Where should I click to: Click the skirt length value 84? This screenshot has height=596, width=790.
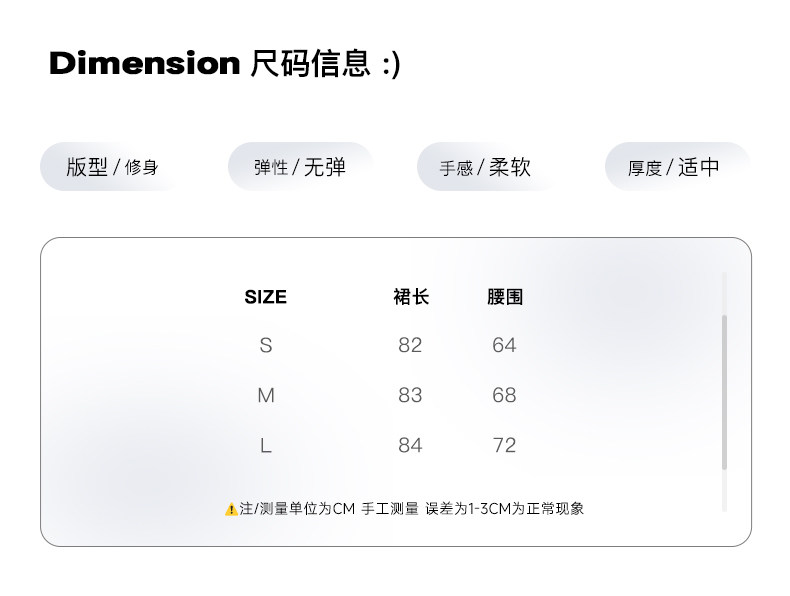(410, 445)
